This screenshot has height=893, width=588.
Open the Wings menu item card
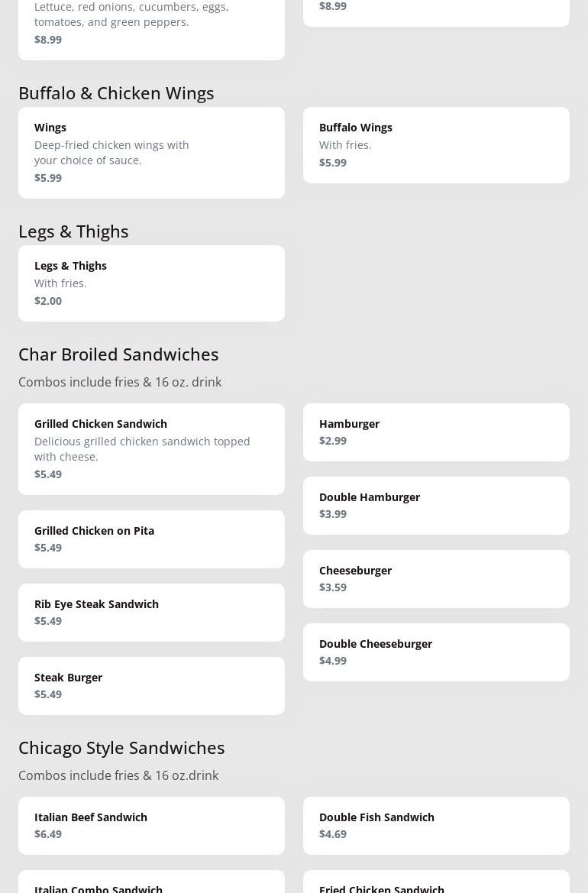point(151,153)
